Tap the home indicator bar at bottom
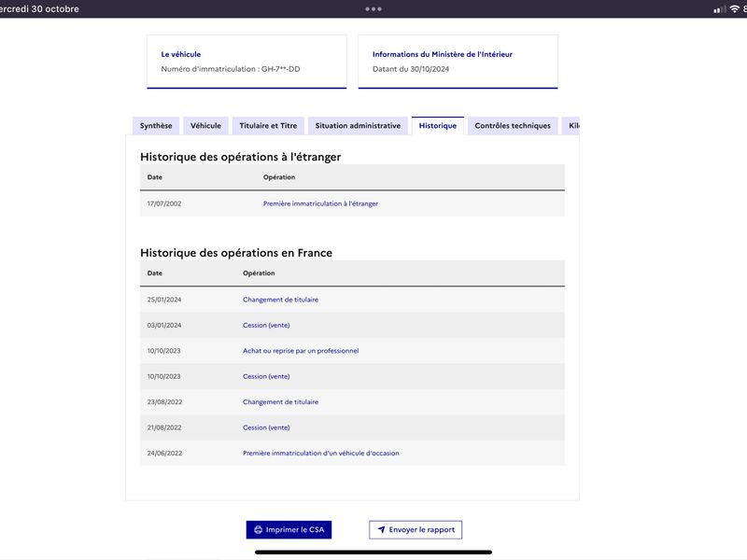747x560 pixels. point(373,553)
